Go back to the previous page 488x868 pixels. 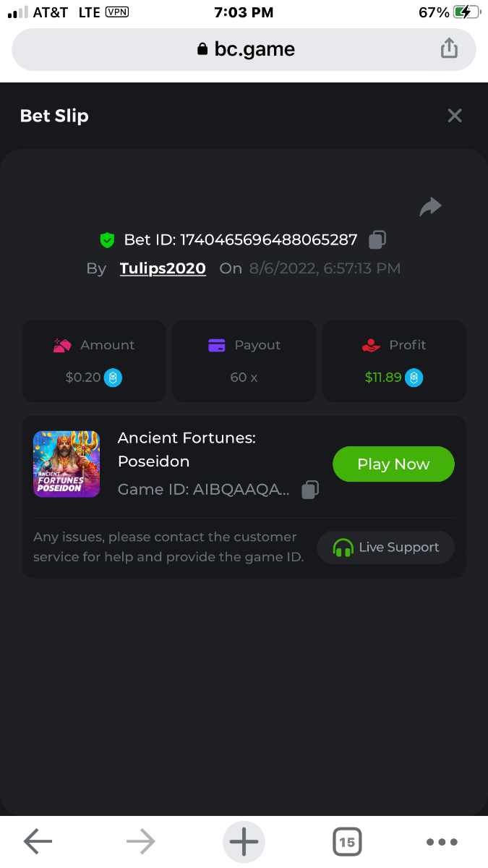(x=38, y=842)
